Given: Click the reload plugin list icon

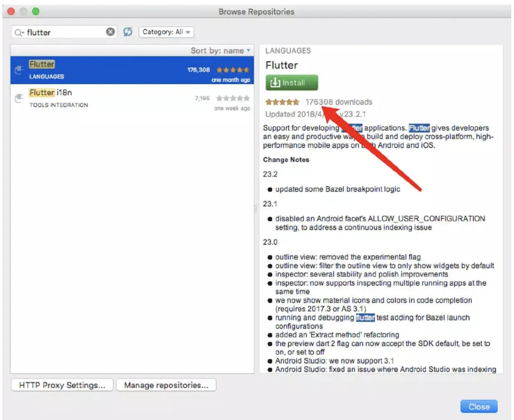Looking at the screenshot, I should [128, 32].
